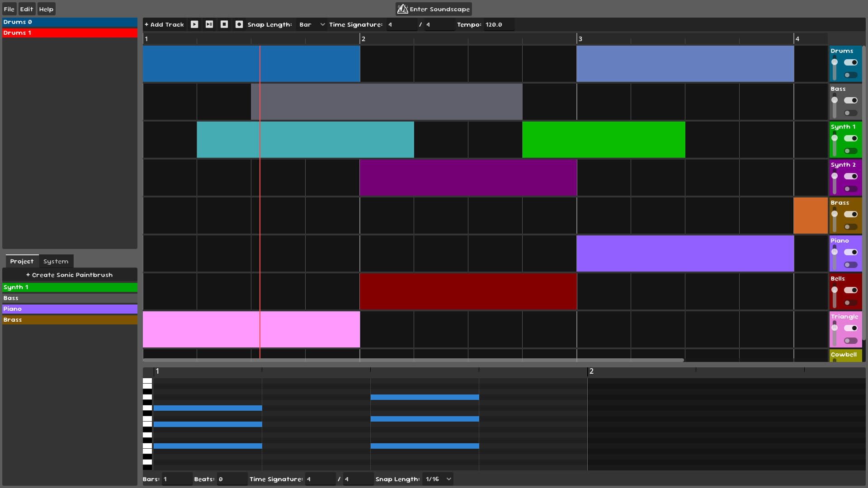Click the tent icon on Enter Soundscape
Screen dimensions: 868x488
click(x=403, y=9)
